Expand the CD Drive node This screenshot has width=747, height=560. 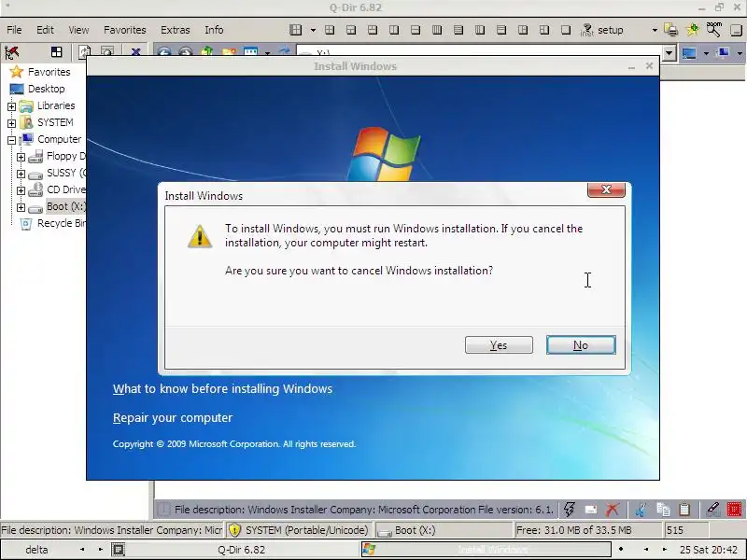pos(21,190)
